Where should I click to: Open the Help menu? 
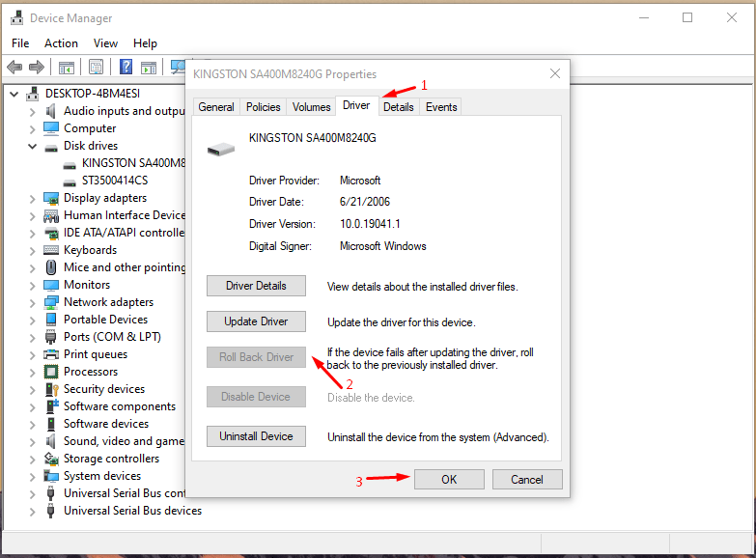click(145, 43)
